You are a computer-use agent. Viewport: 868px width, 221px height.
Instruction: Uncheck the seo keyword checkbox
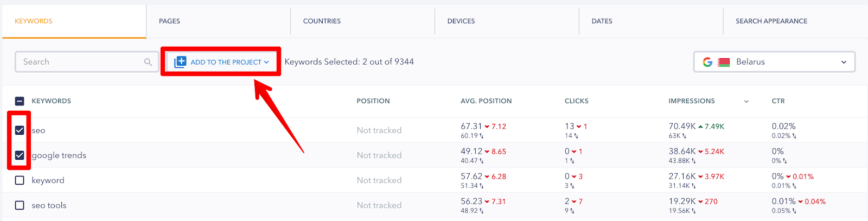pyautogui.click(x=20, y=130)
